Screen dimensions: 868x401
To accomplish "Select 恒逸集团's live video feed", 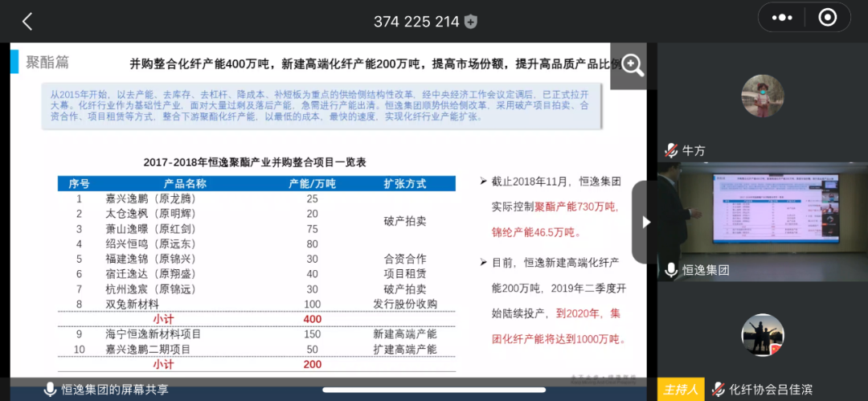I will click(x=762, y=211).
